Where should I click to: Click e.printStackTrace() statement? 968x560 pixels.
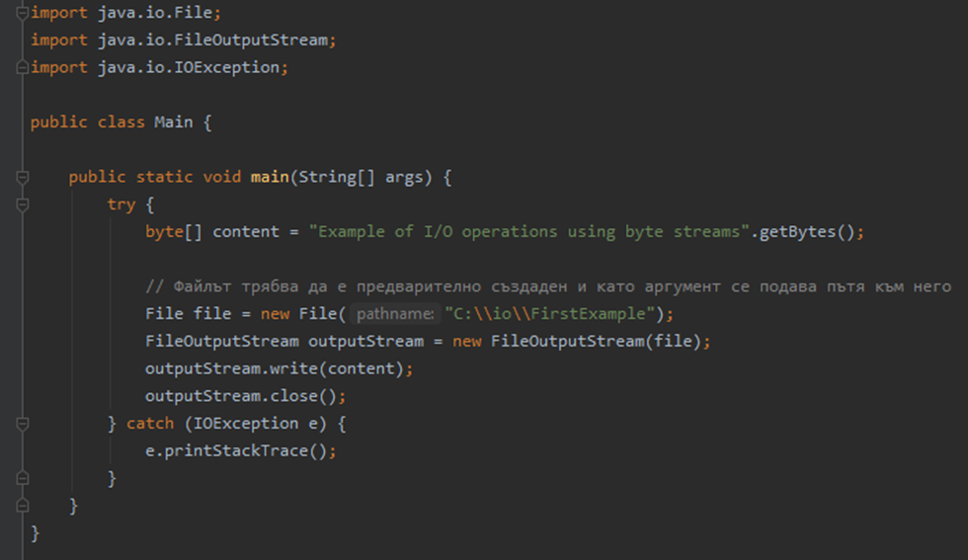pyautogui.click(x=241, y=450)
